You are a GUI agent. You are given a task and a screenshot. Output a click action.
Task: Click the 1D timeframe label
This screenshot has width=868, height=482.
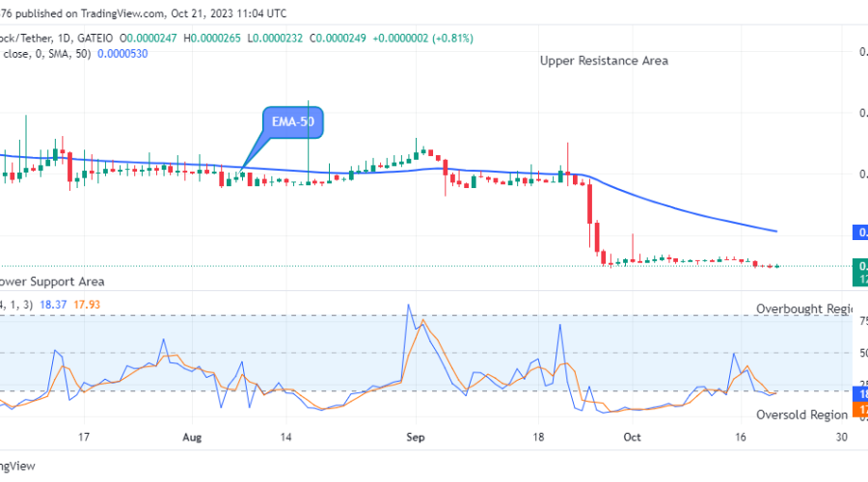coord(65,39)
